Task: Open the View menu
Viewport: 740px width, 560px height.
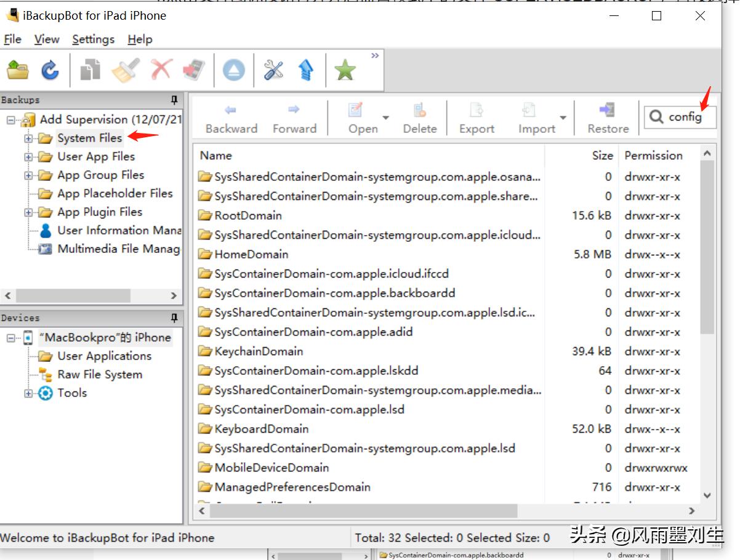Action: point(47,39)
